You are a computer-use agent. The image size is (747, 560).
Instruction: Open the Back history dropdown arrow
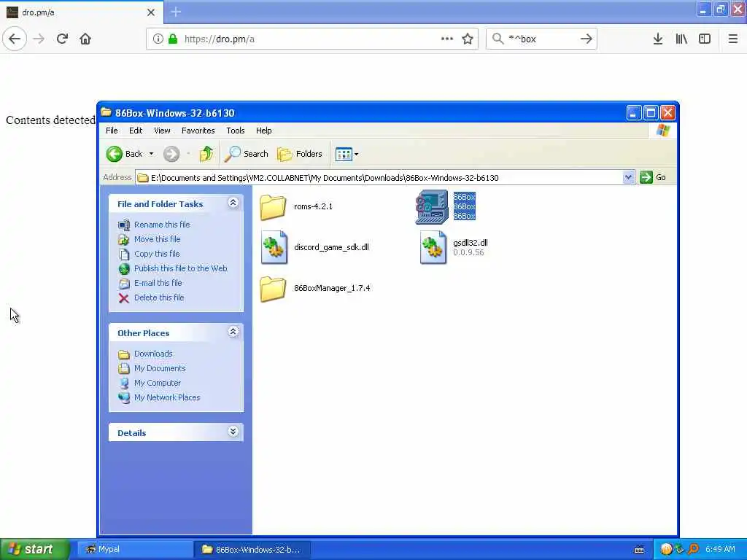pyautogui.click(x=152, y=154)
